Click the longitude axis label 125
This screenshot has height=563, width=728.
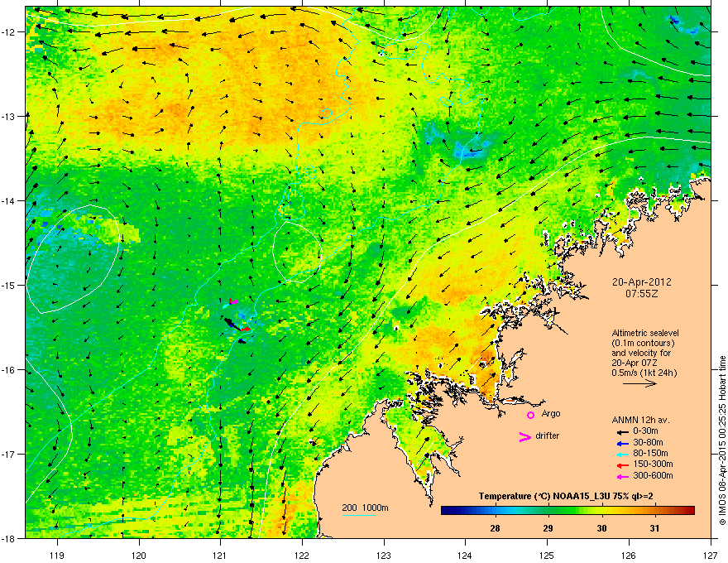[x=547, y=555]
